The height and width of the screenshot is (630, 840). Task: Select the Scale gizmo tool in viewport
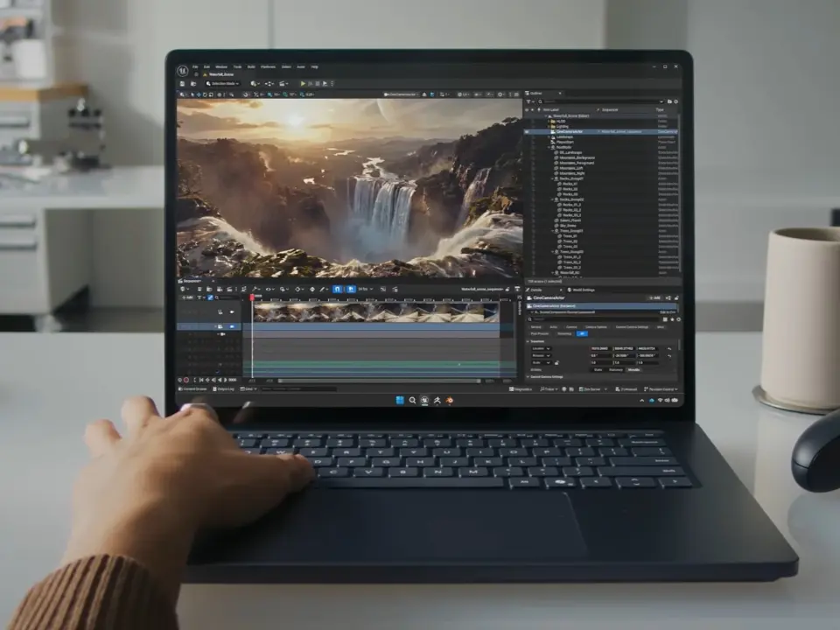click(x=211, y=94)
